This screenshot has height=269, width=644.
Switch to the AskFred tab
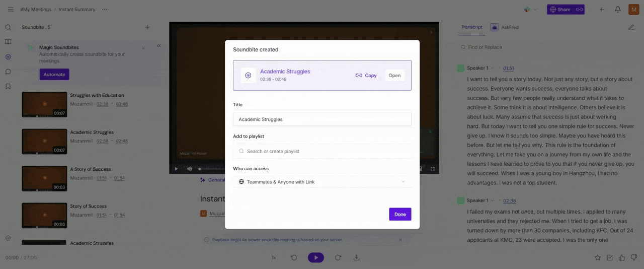pyautogui.click(x=505, y=27)
